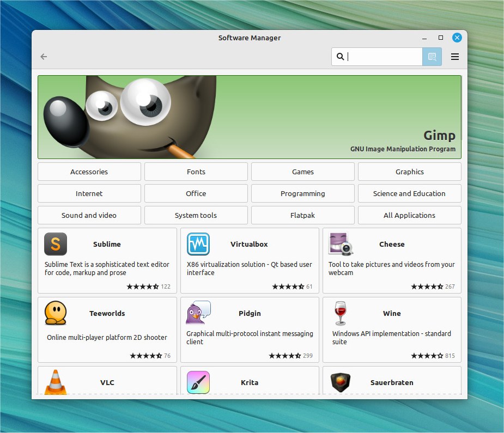Open the Programming category
Image resolution: width=504 pixels, height=433 pixels.
coord(303,193)
